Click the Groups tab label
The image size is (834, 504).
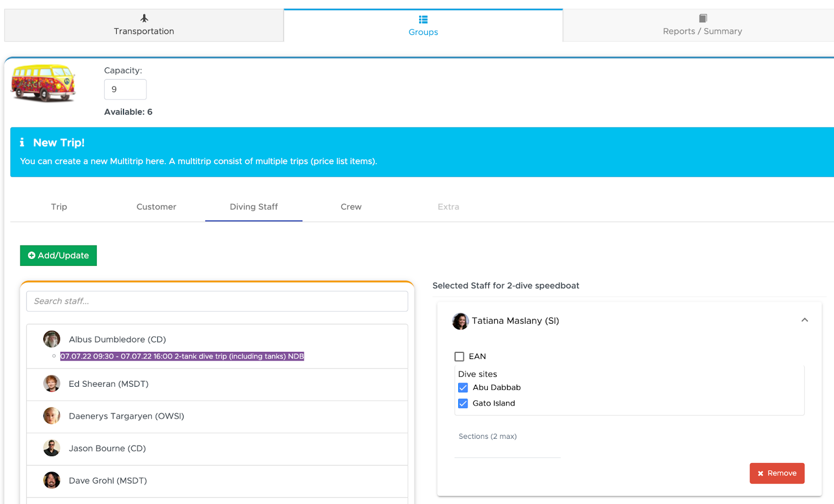[423, 32]
